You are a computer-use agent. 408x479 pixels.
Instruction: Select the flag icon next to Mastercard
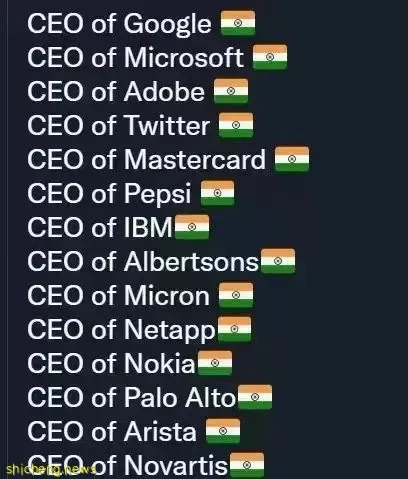point(292,159)
